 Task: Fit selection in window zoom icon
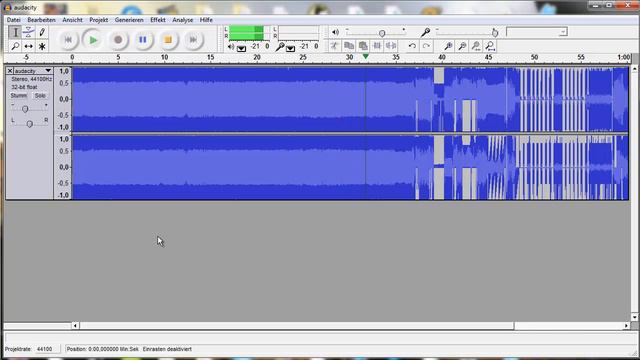pos(476,46)
